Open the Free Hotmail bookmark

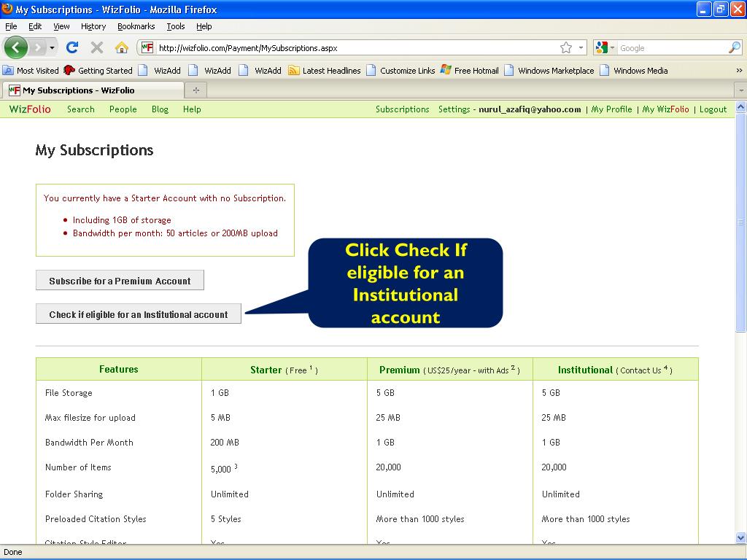click(469, 71)
